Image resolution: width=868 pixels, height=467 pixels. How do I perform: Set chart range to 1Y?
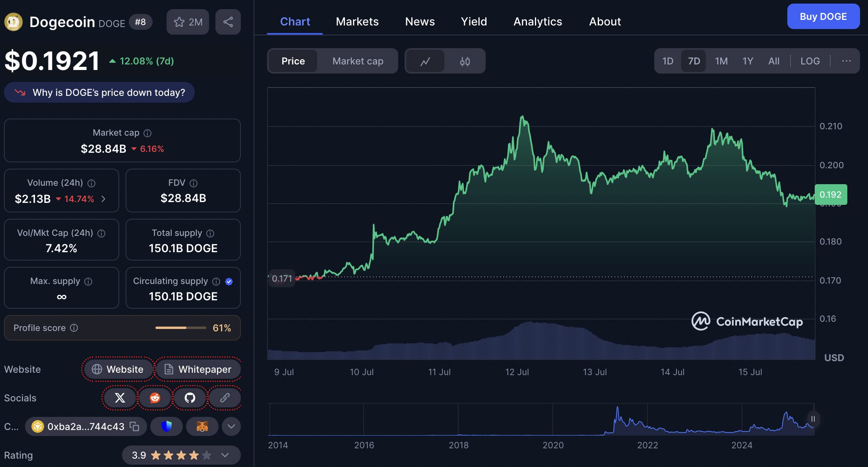click(x=748, y=61)
